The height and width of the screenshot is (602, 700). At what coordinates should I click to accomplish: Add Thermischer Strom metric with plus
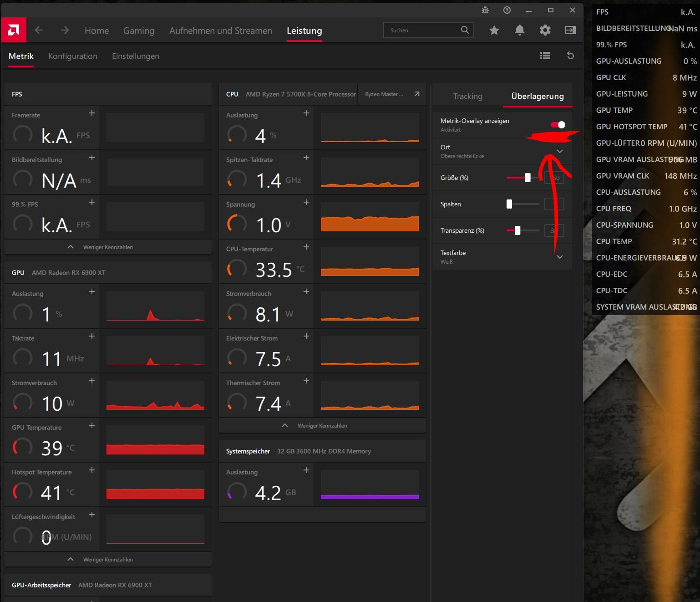click(306, 381)
